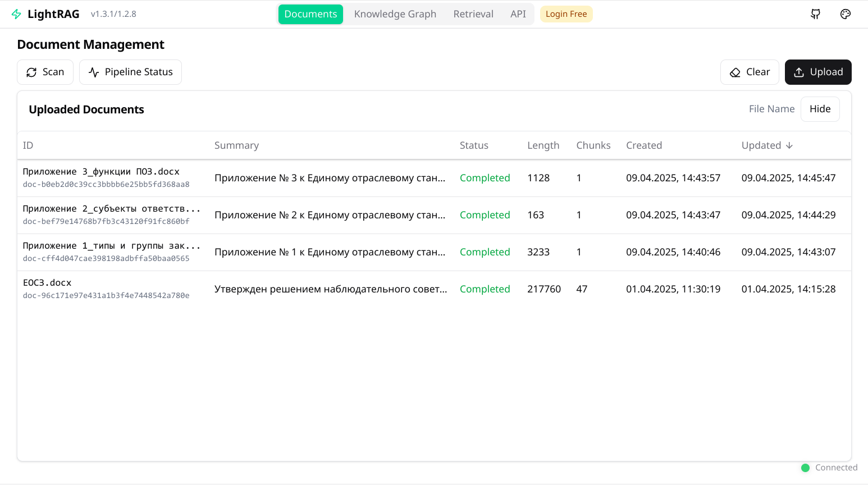This screenshot has height=485, width=868.
Task: Open the color theme palette icon
Action: pos(845,14)
